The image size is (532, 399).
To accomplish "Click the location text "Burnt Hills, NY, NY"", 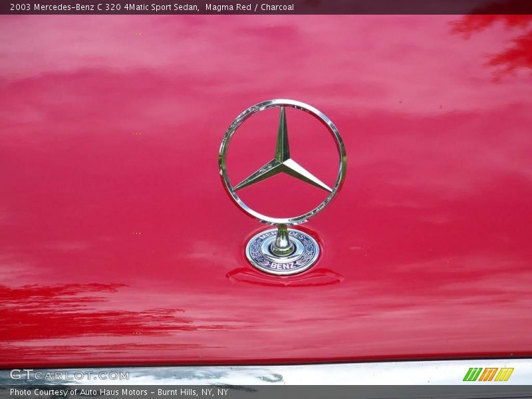I will 193,392.
